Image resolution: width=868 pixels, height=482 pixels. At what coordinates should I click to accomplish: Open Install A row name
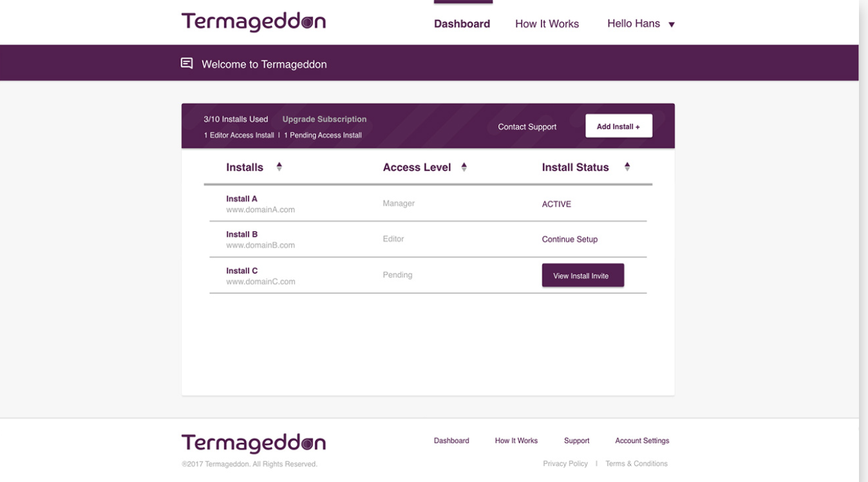pyautogui.click(x=241, y=199)
